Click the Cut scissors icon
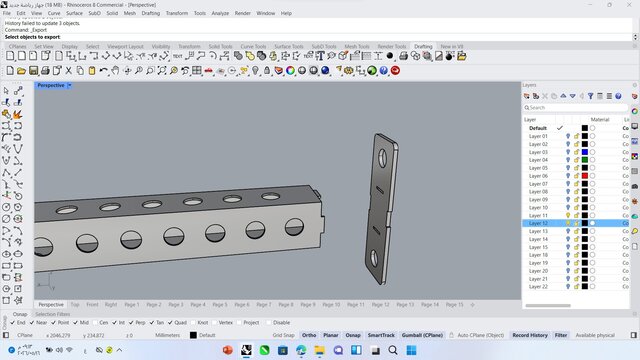 [x=69, y=71]
